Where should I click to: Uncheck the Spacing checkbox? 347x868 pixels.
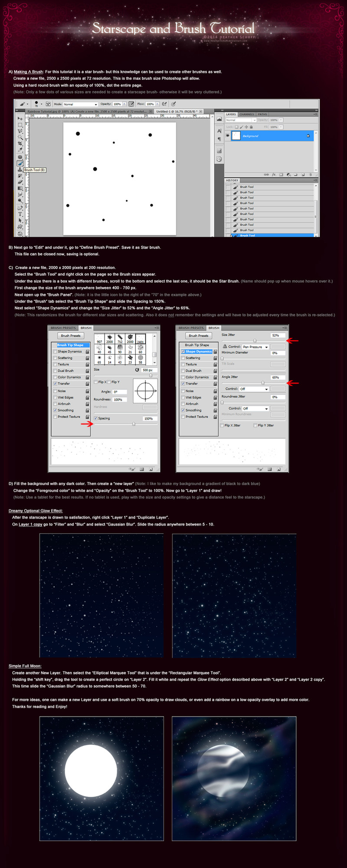(95, 418)
